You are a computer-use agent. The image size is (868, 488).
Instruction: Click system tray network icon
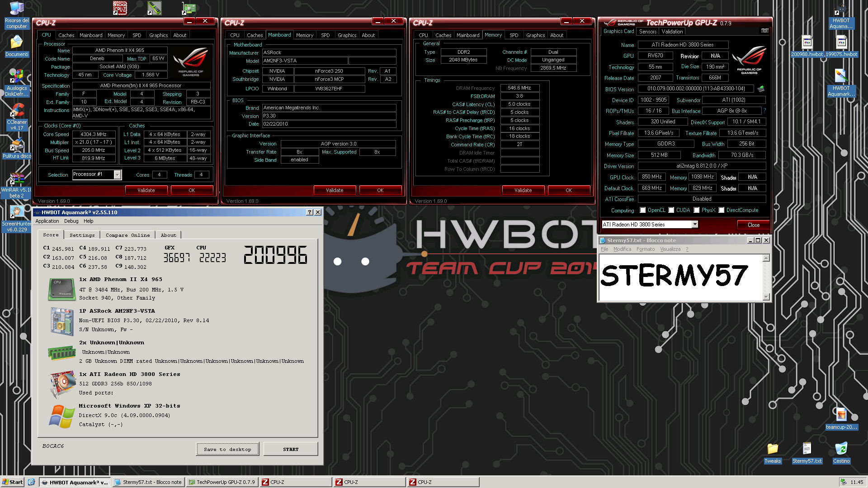(x=843, y=482)
